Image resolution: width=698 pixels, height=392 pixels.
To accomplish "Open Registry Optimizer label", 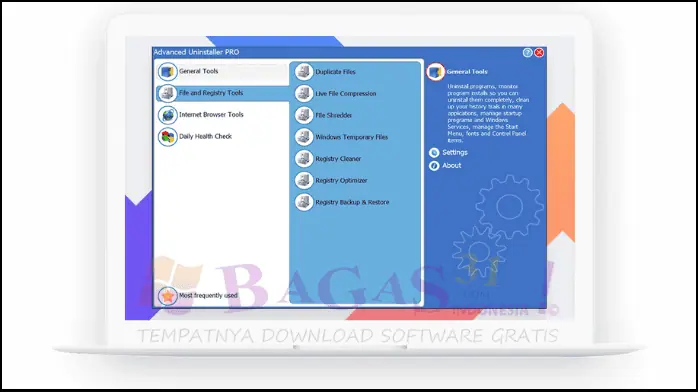I will 341,180.
